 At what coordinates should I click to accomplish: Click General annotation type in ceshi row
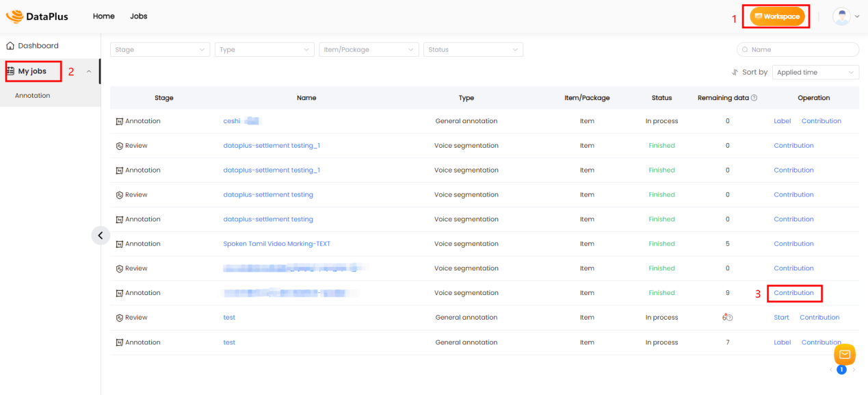tap(466, 121)
